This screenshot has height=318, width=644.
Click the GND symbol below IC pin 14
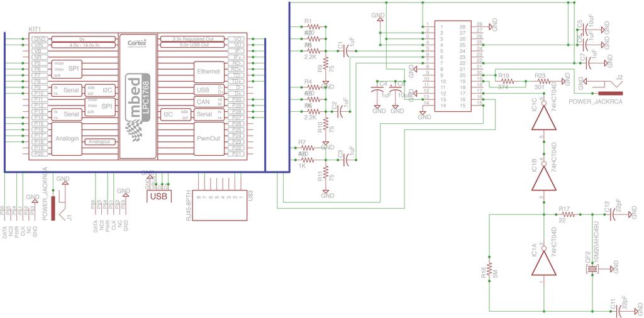click(424, 115)
